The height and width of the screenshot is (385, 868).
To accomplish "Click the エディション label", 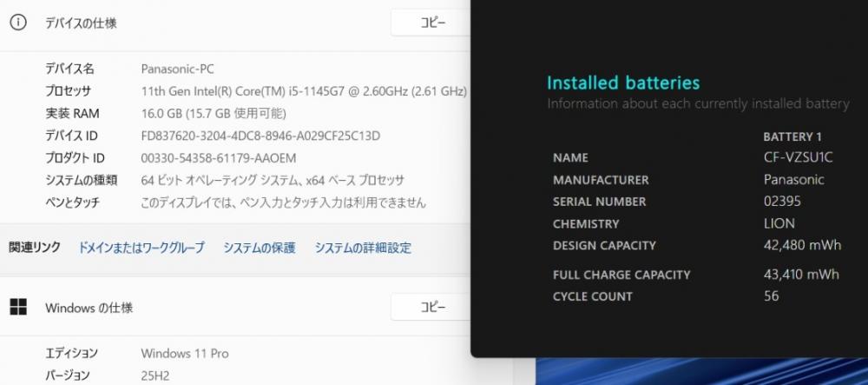I will (71, 353).
